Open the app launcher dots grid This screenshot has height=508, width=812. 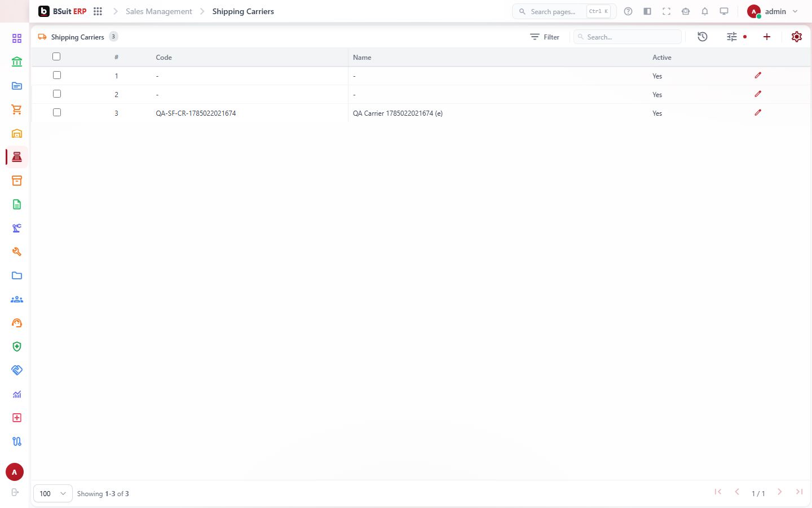(x=98, y=11)
